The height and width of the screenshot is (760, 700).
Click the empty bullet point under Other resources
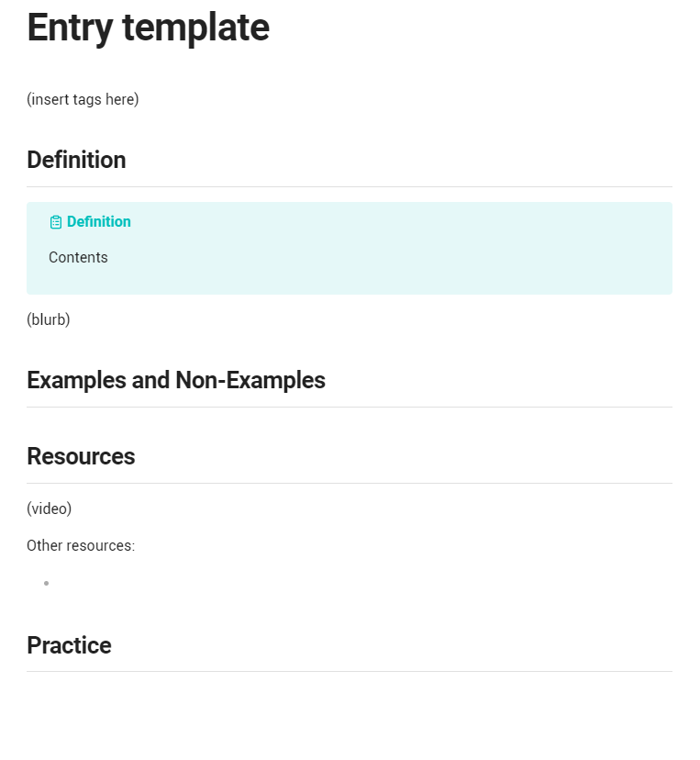point(47,583)
